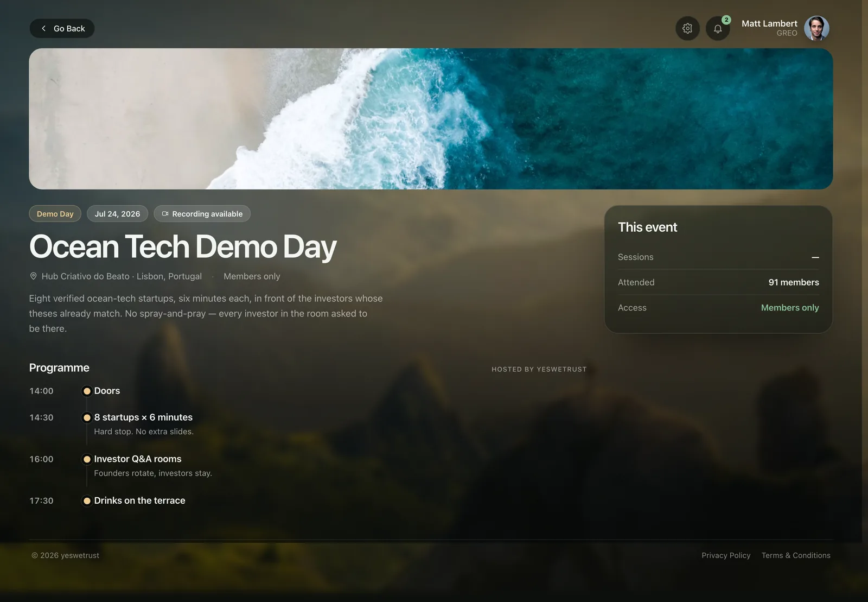Click the 91 members value
Image resolution: width=868 pixels, height=602 pixels.
pyautogui.click(x=794, y=282)
